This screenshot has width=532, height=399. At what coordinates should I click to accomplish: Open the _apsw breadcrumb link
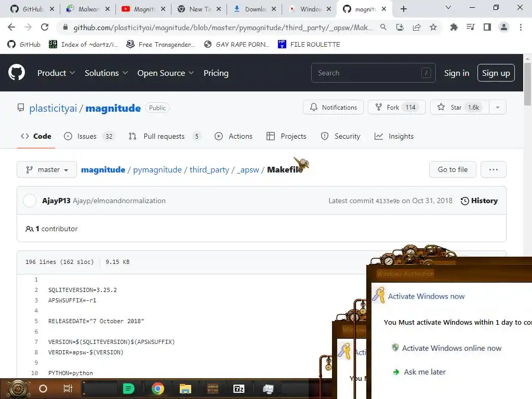(248, 170)
